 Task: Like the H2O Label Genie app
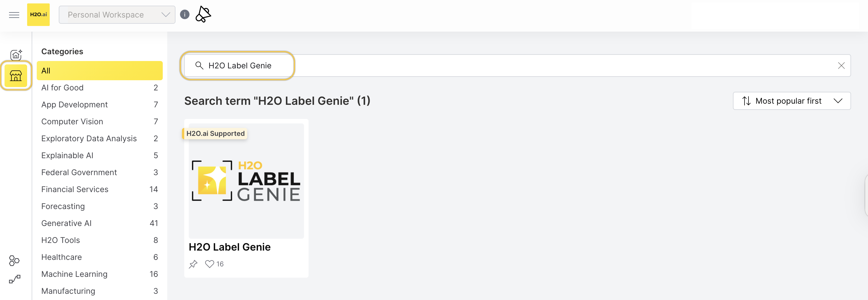point(209,264)
